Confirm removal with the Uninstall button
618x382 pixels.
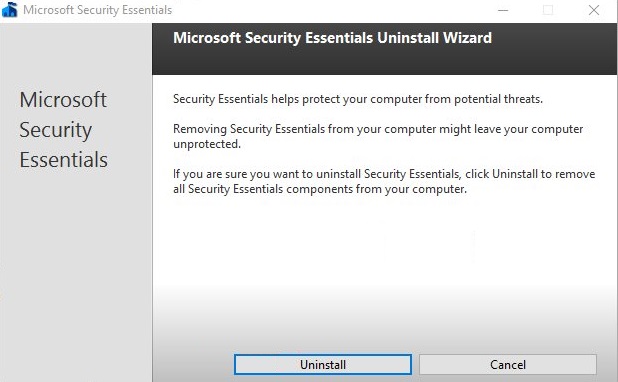pyautogui.click(x=323, y=364)
